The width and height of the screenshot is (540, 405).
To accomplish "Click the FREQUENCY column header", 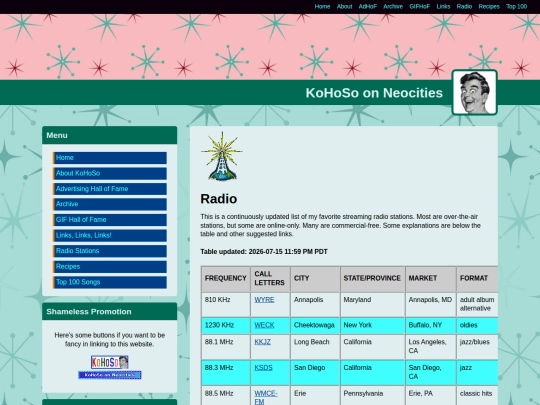I will (226, 278).
